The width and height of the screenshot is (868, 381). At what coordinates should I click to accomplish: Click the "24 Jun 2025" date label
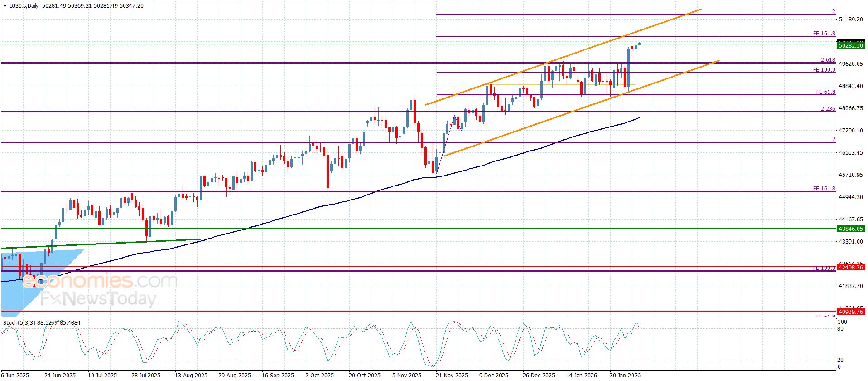pyautogui.click(x=60, y=376)
